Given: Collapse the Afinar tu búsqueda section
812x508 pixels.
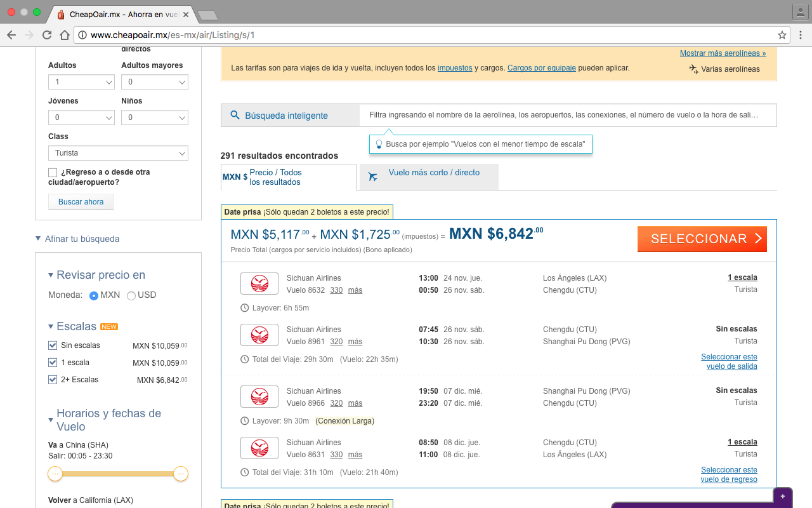Looking at the screenshot, I should [x=39, y=239].
